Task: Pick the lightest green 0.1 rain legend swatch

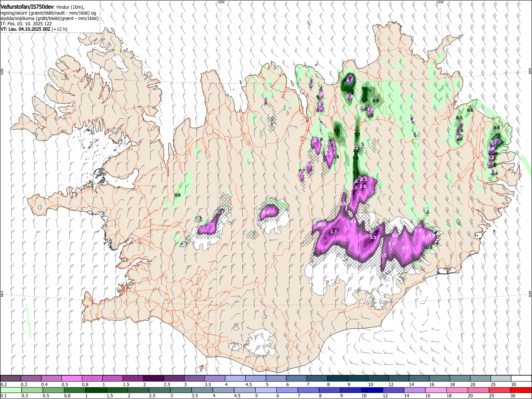Action: [11, 390]
